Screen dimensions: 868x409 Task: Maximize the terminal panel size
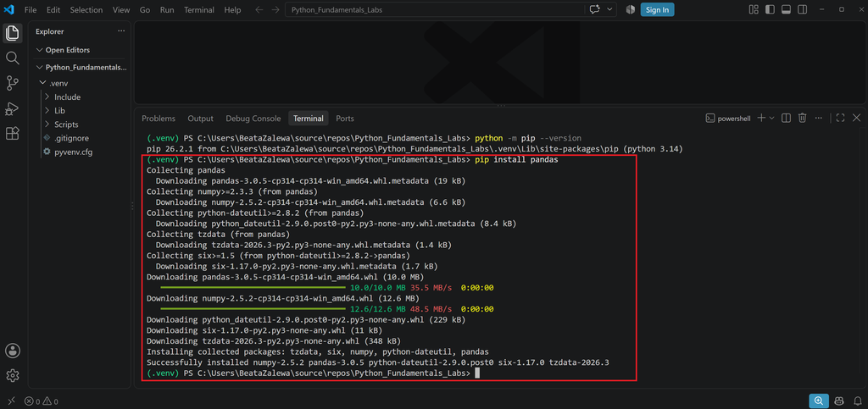[x=840, y=118]
